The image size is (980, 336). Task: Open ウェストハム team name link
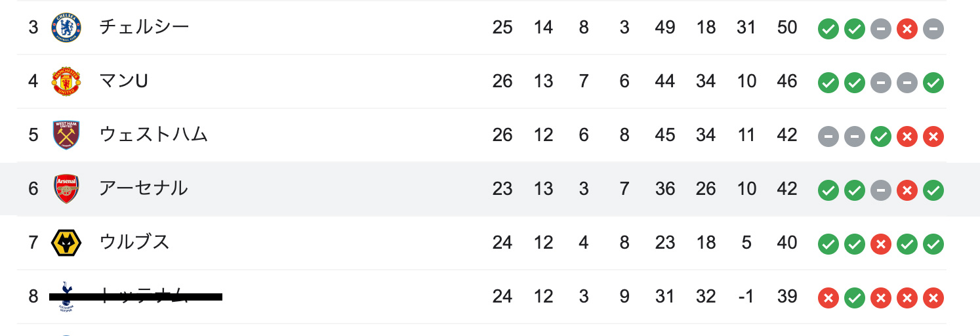(153, 135)
